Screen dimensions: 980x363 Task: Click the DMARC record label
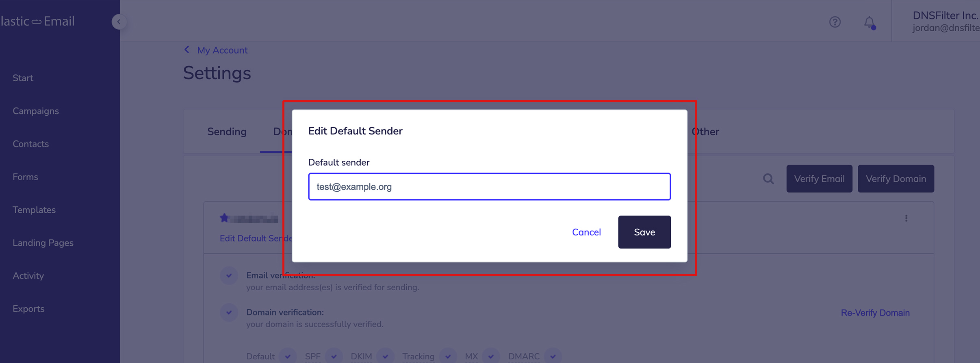[524, 357]
